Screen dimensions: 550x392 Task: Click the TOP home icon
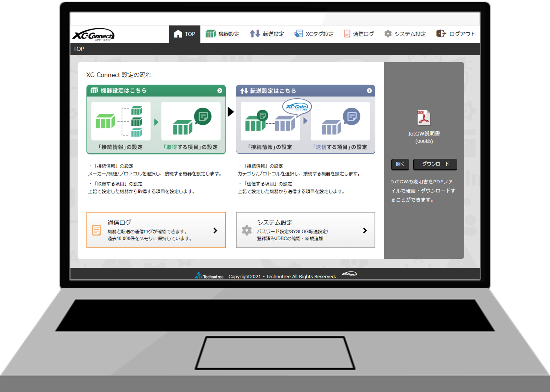click(x=178, y=34)
